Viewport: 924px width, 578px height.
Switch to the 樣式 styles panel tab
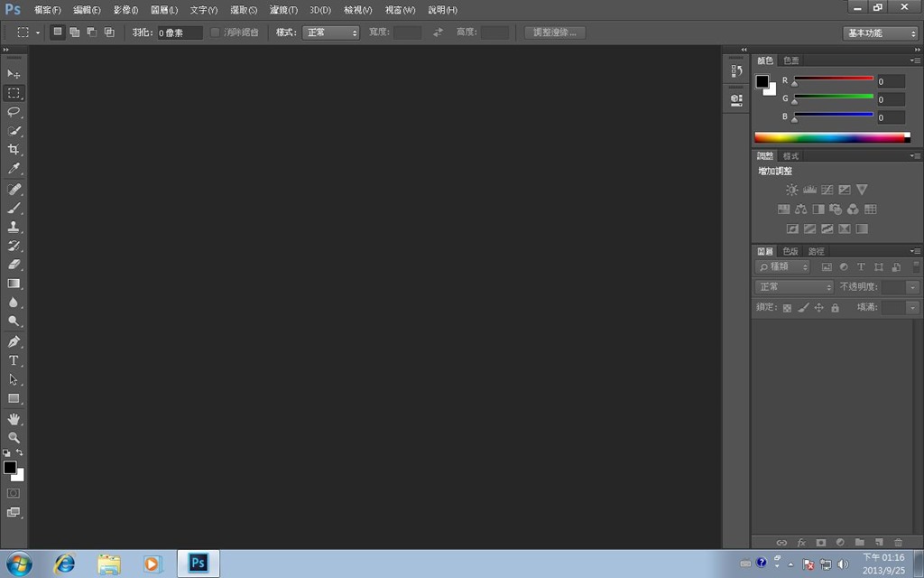[790, 156]
